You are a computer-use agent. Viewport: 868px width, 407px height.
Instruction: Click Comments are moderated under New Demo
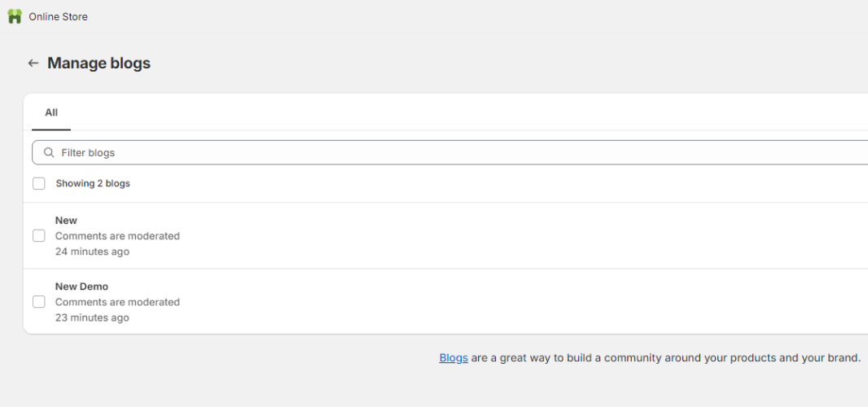(x=117, y=302)
